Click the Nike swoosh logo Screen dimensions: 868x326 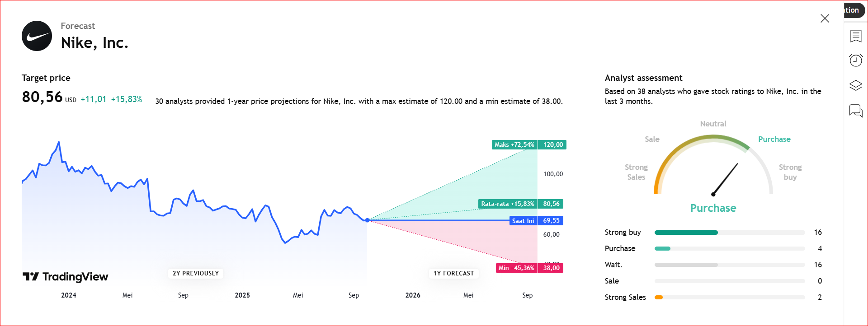37,36
